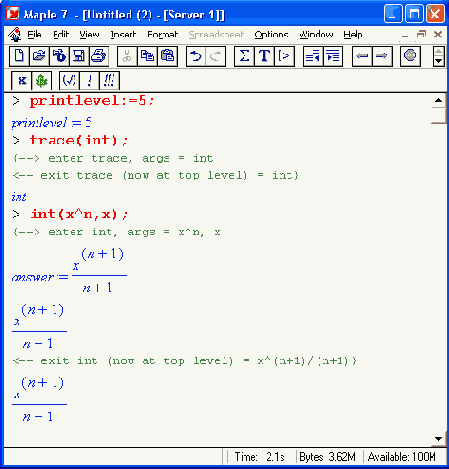The width and height of the screenshot is (449, 469).
Task: Click the 'exit trace (now at top level)' line
Action: 156,175
